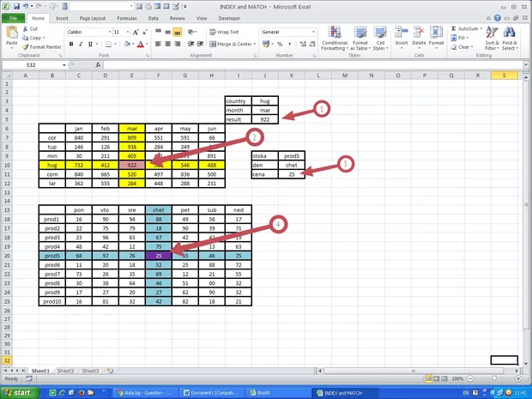Switch to the Formulas tab
This screenshot has width=532, height=399.
[126, 18]
